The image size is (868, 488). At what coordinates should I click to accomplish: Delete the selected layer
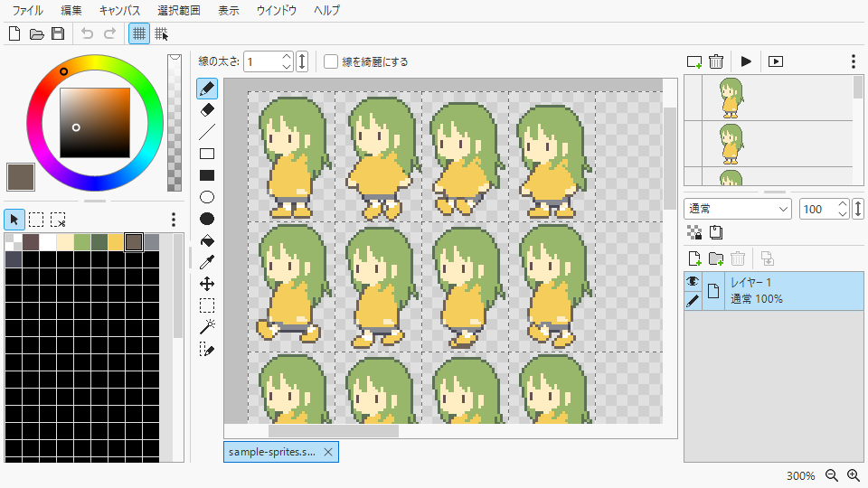coord(738,258)
